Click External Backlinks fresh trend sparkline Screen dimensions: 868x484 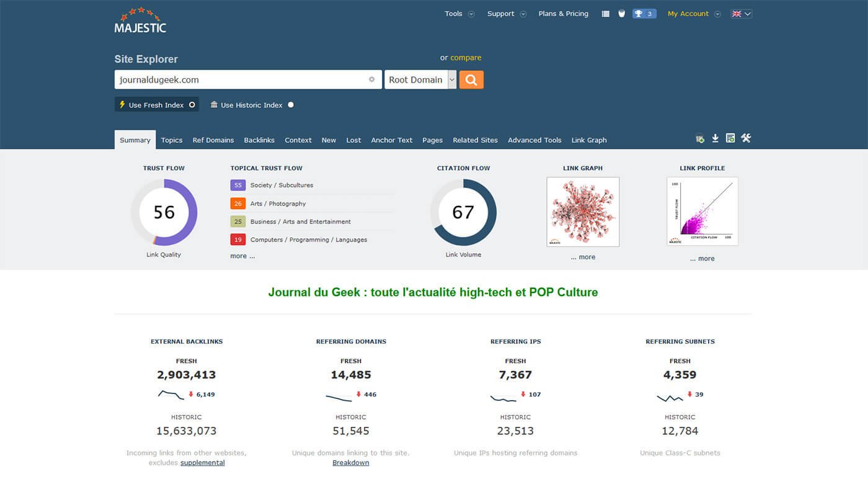171,394
